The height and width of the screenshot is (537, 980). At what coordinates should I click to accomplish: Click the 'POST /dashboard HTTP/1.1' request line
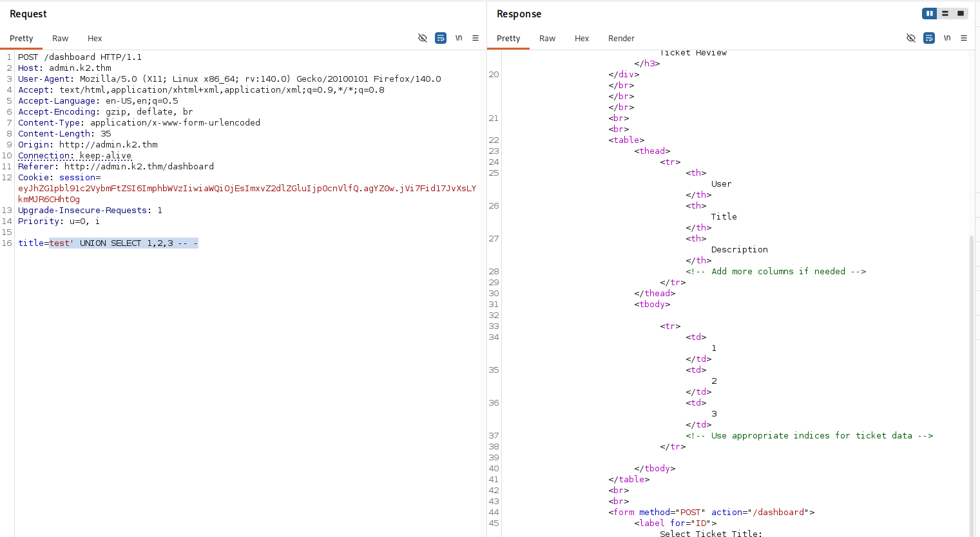80,57
